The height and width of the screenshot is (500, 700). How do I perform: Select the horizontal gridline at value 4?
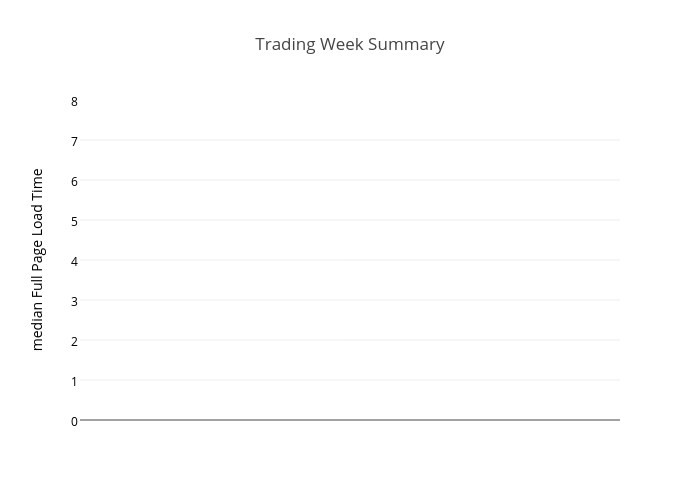(x=350, y=260)
